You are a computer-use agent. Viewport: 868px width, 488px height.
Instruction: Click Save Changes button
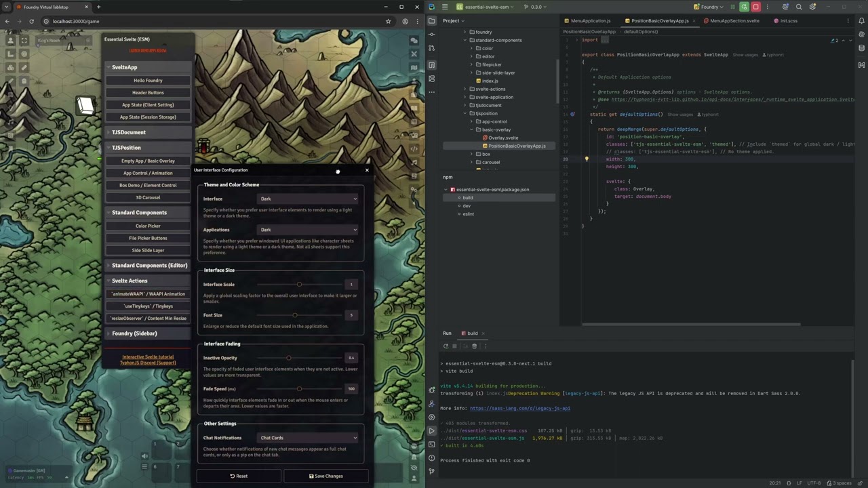click(x=326, y=476)
